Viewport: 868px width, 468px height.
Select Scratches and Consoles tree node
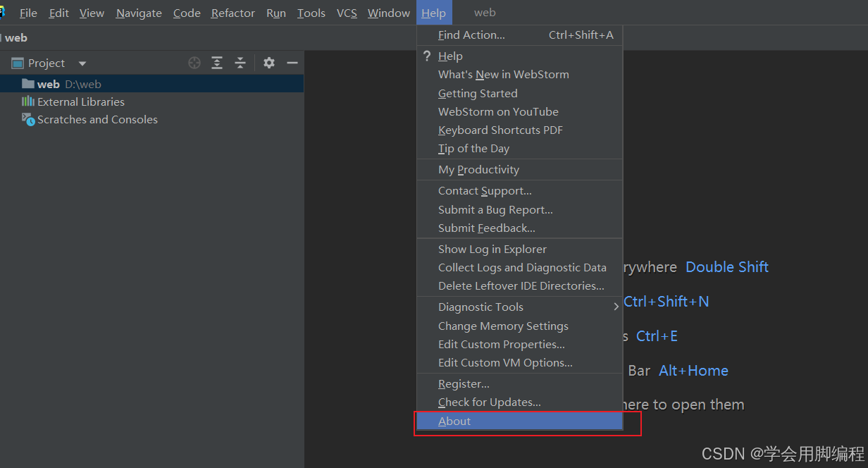point(151,119)
